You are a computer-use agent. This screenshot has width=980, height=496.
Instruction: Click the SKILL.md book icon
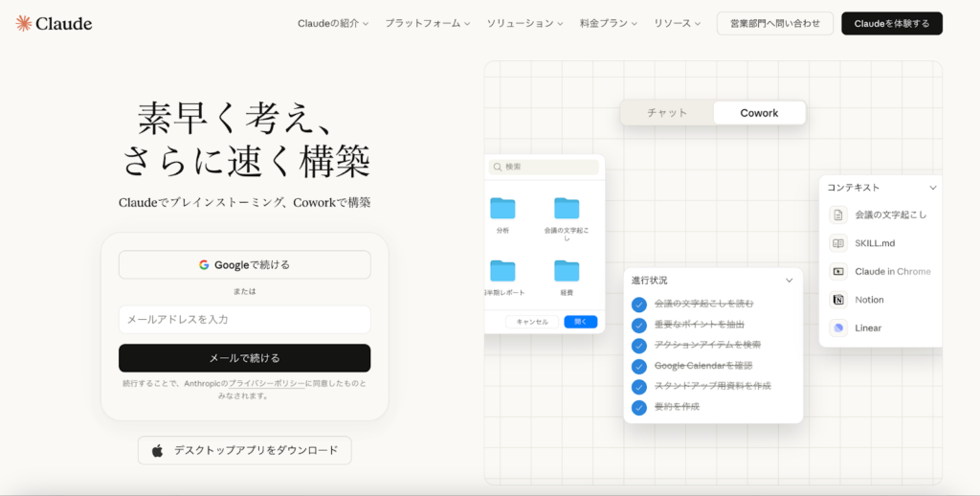pos(838,243)
